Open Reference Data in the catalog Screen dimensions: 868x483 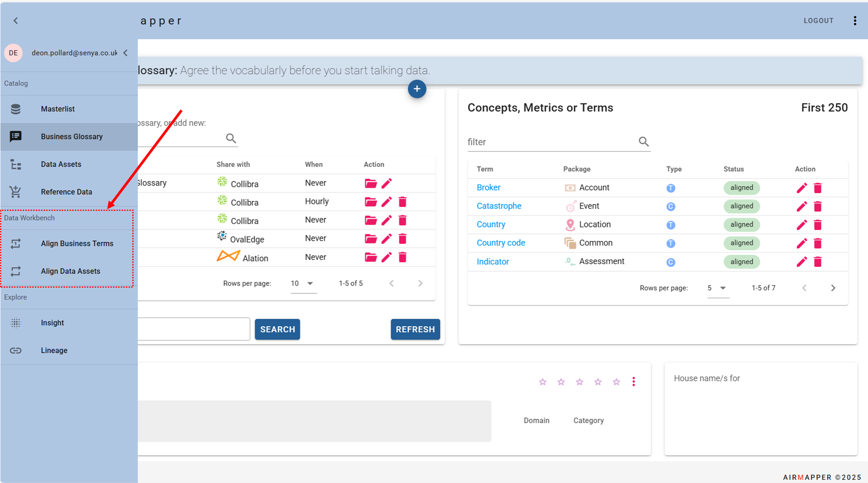tap(66, 191)
